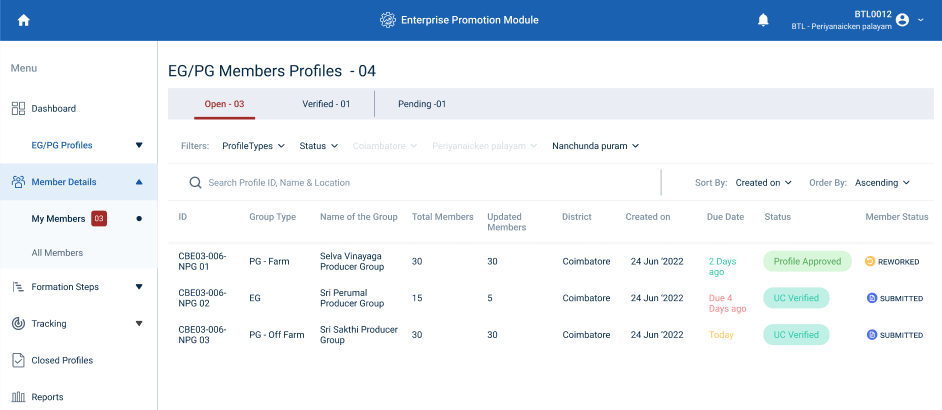
Task: Open the Nanchunda puram location dropdown
Action: 595,146
